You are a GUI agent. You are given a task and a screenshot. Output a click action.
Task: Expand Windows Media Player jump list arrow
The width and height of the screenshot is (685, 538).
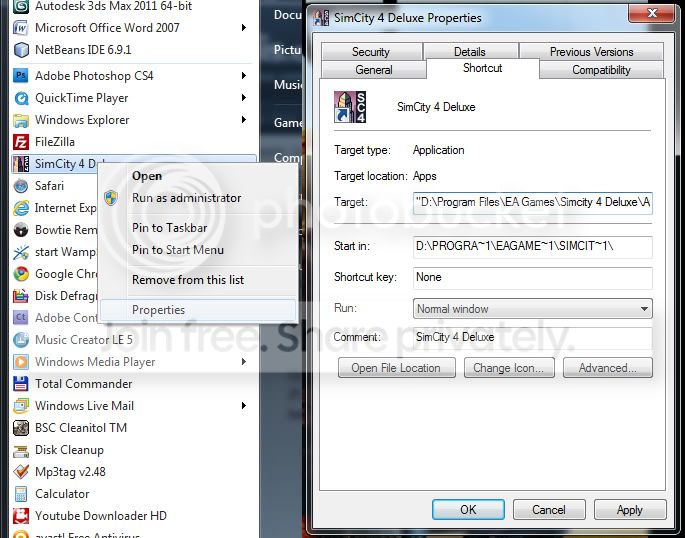pyautogui.click(x=244, y=362)
